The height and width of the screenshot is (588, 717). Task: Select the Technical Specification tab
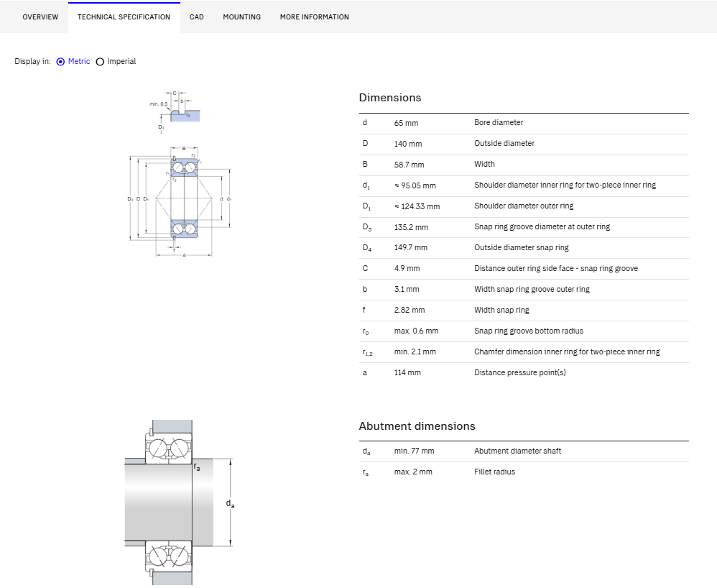click(124, 17)
